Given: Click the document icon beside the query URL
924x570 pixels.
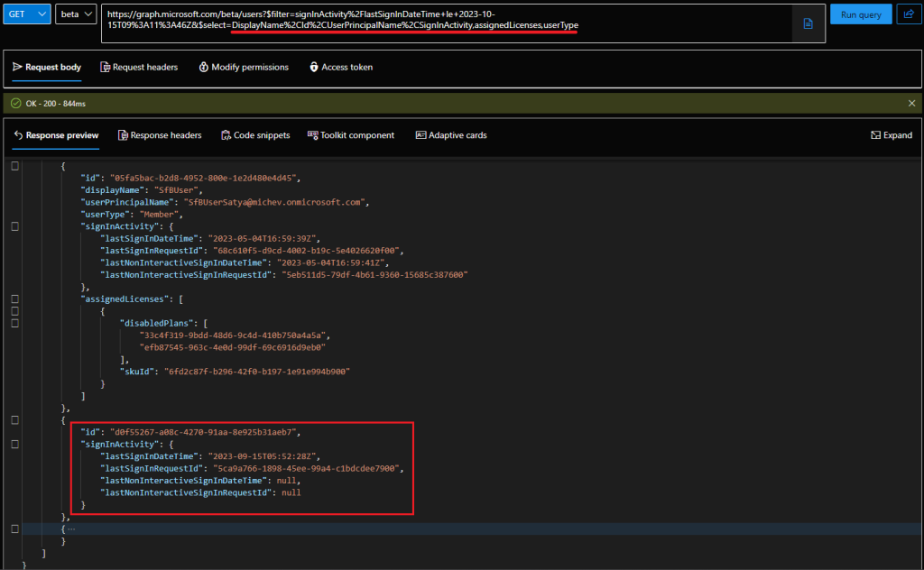Looking at the screenshot, I should click(808, 23).
